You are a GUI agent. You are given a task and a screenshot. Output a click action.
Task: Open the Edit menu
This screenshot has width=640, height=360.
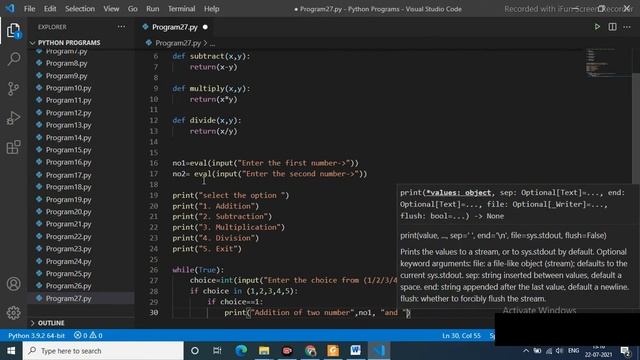click(50, 9)
